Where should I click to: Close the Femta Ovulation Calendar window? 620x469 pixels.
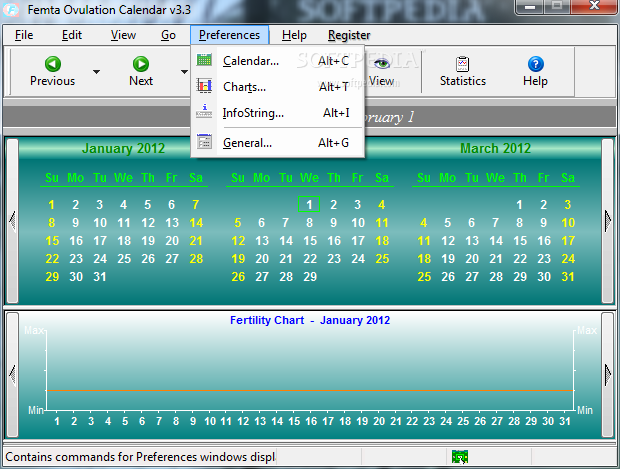594,6
